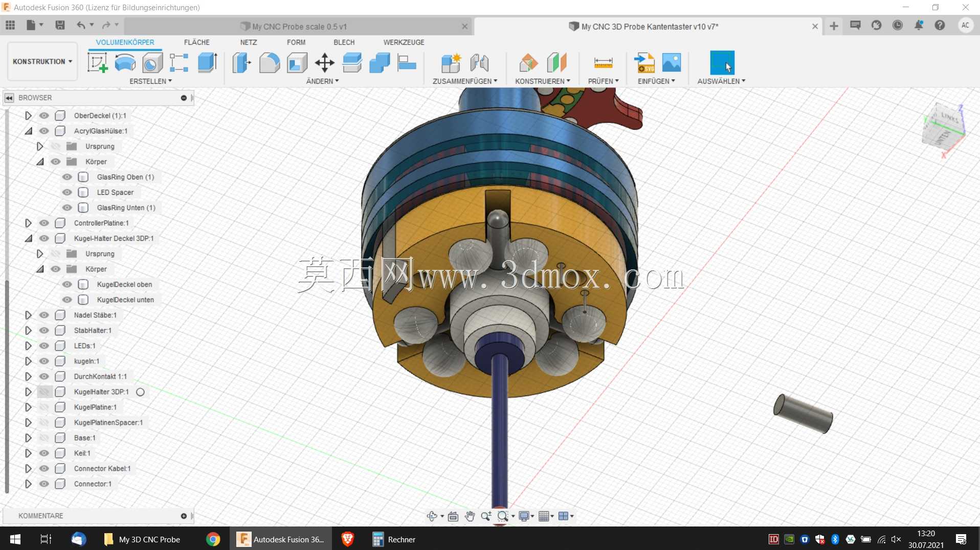
Task: Open the KONSTRUIEREN menu label
Action: (543, 81)
